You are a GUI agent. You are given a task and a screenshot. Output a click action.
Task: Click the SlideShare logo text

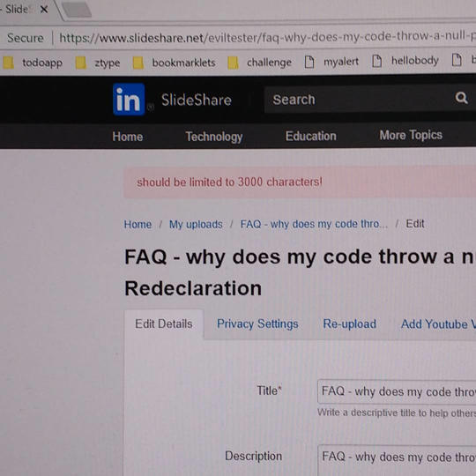(196, 100)
